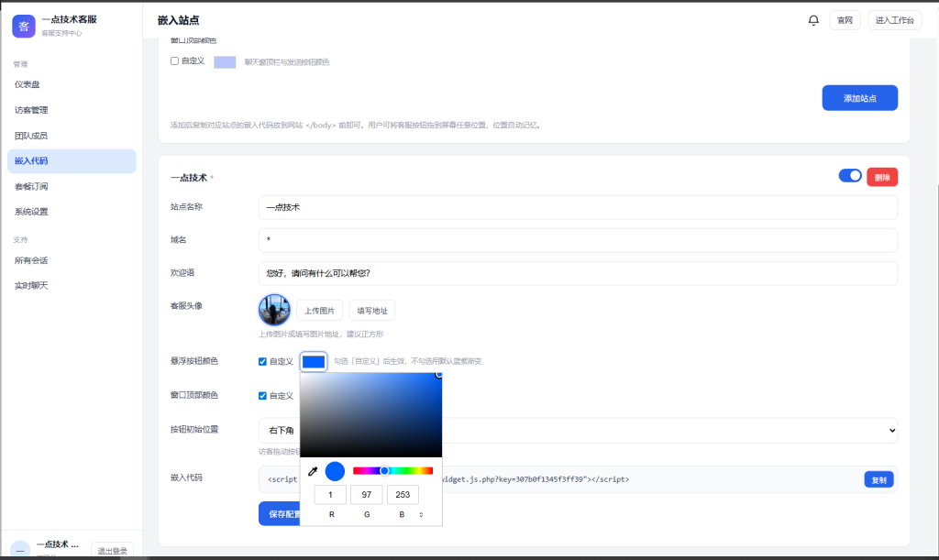Click the 嵌入站点 page title

pos(179,20)
